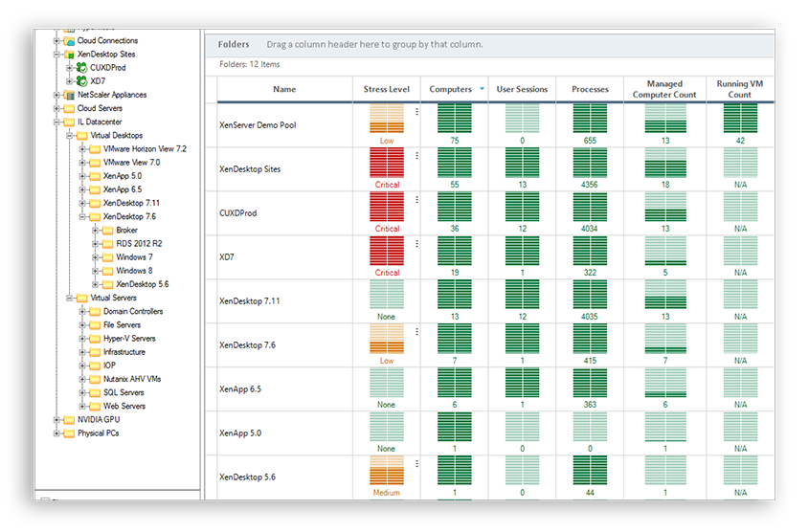Viewport: 809px width, 532px height.
Task: Select SQL Servers in the tree
Action: point(124,393)
